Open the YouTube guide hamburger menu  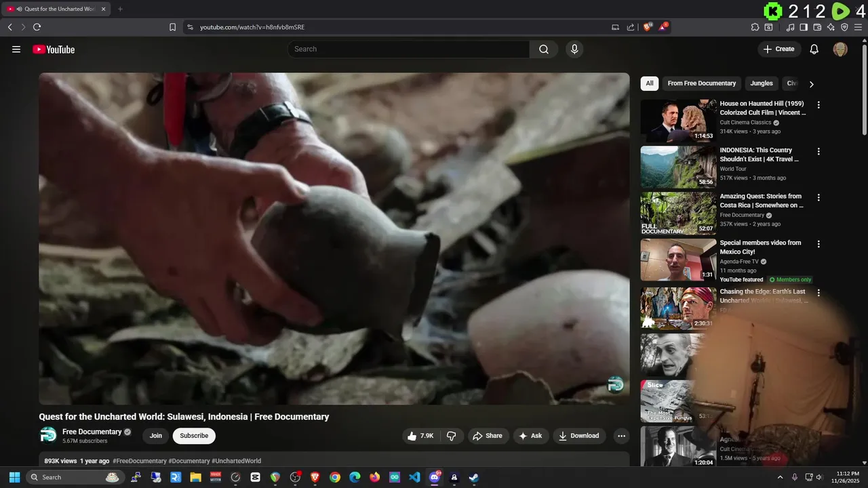pos(16,49)
